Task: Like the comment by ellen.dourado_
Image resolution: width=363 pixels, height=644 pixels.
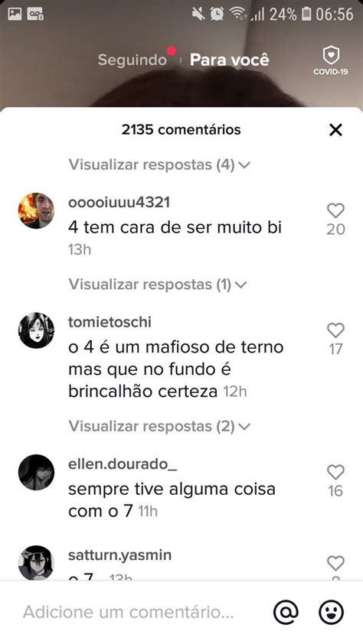Action: coord(335,473)
